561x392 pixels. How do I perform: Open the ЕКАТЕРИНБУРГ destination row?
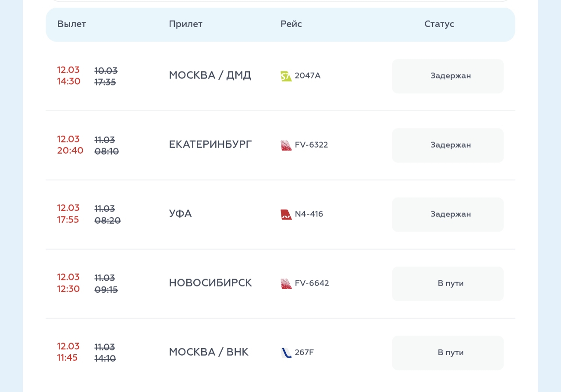210,145
